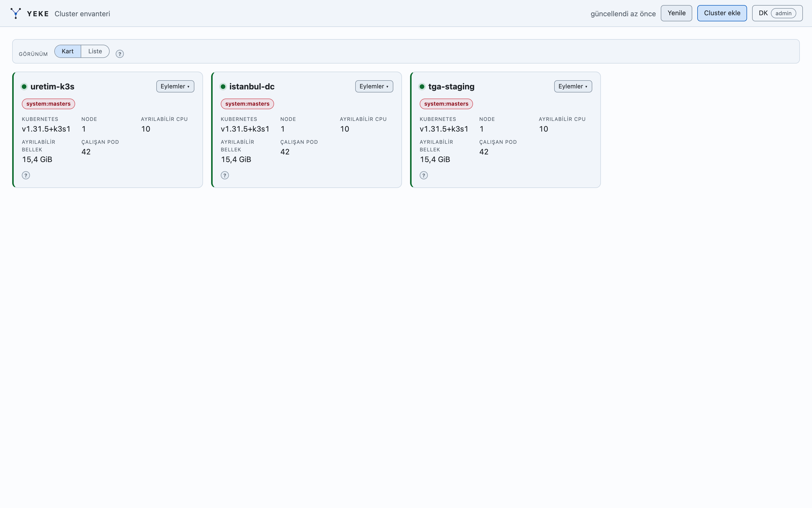The width and height of the screenshot is (812, 508).
Task: Click the YEKE brand name
Action: tap(38, 14)
